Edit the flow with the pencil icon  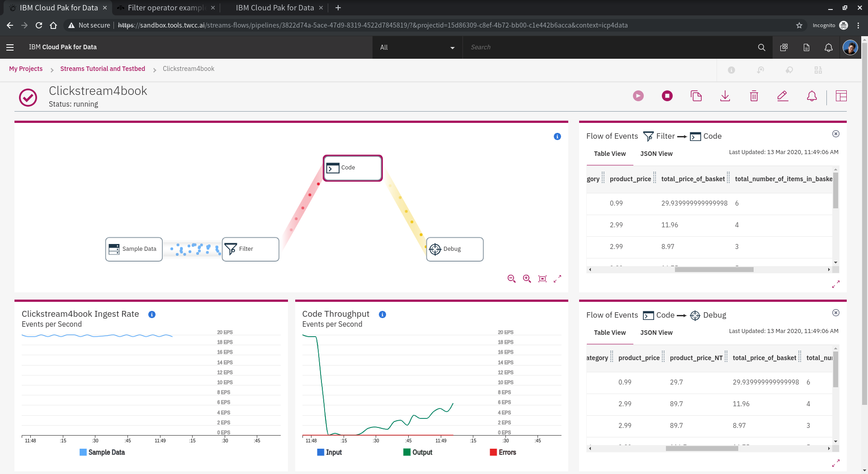tap(783, 96)
